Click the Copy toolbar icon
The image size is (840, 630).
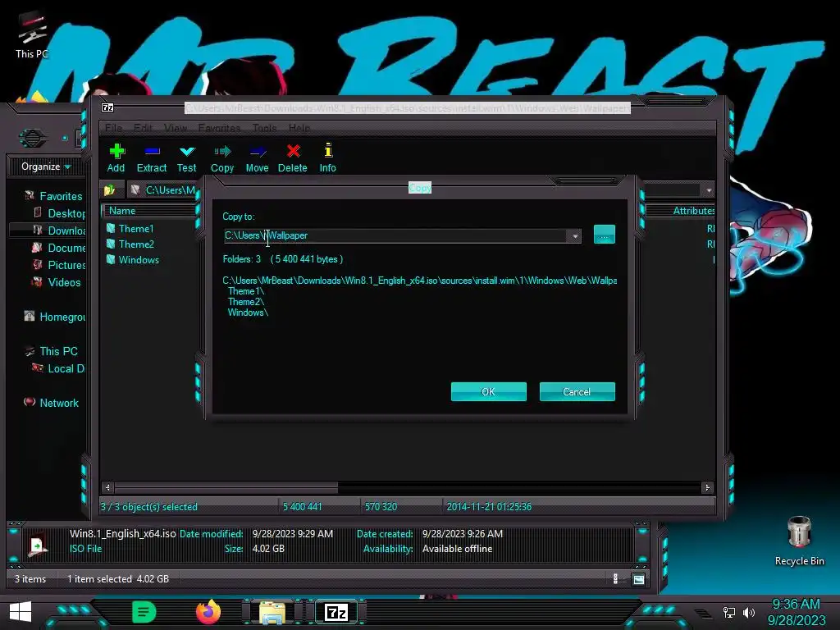(222, 158)
